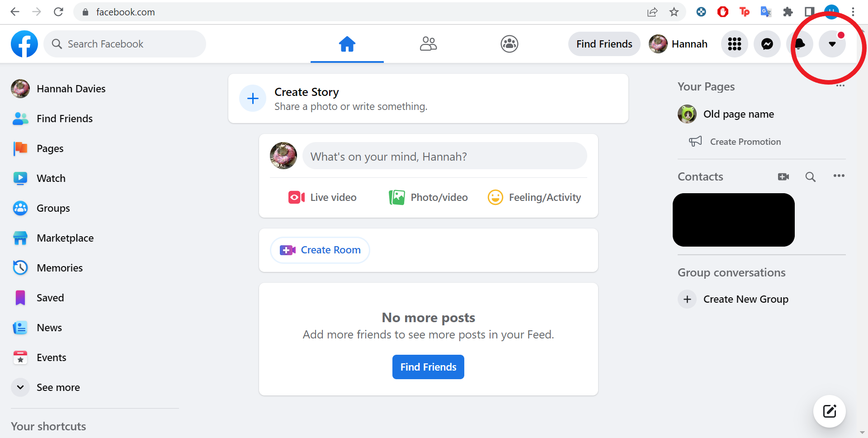Image resolution: width=868 pixels, height=438 pixels.
Task: Open the new message compose icon
Action: click(x=830, y=411)
